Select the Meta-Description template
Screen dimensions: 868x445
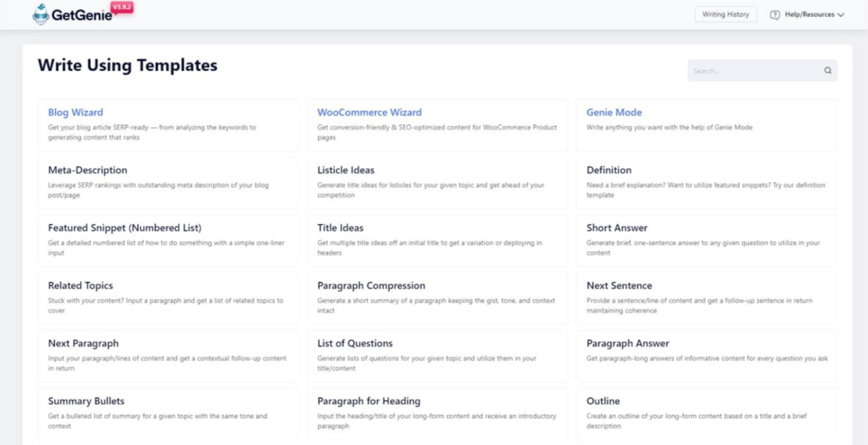click(x=87, y=169)
